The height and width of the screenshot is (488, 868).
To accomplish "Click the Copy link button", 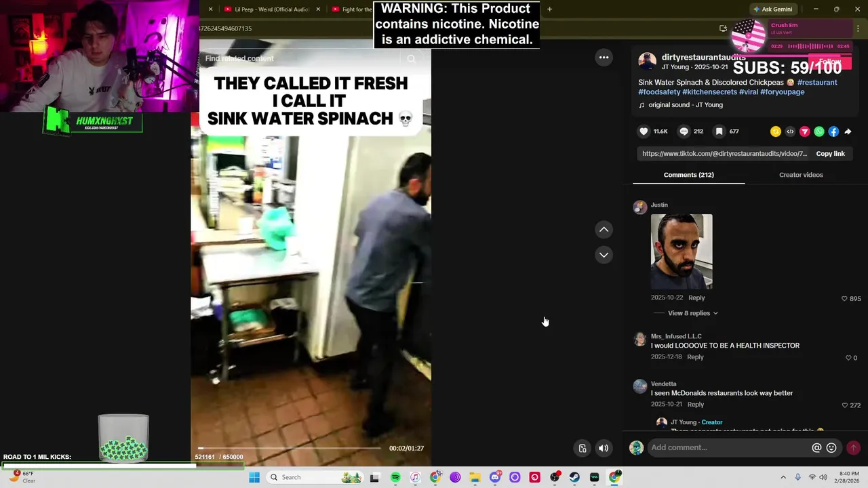I will pyautogui.click(x=830, y=154).
